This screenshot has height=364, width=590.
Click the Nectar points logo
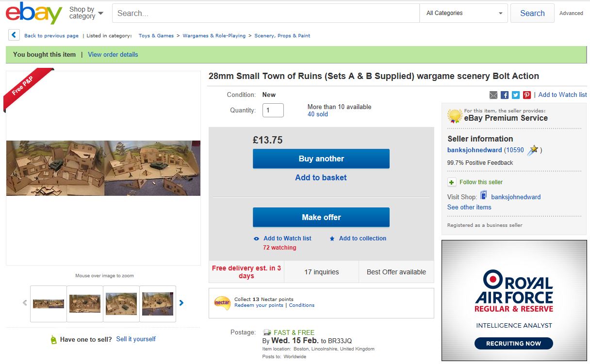pyautogui.click(x=222, y=302)
